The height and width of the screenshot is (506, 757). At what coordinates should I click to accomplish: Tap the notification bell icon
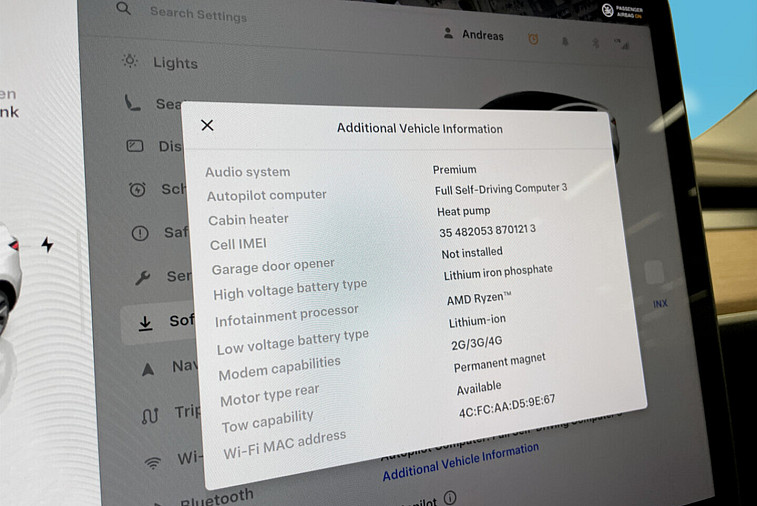pos(564,42)
